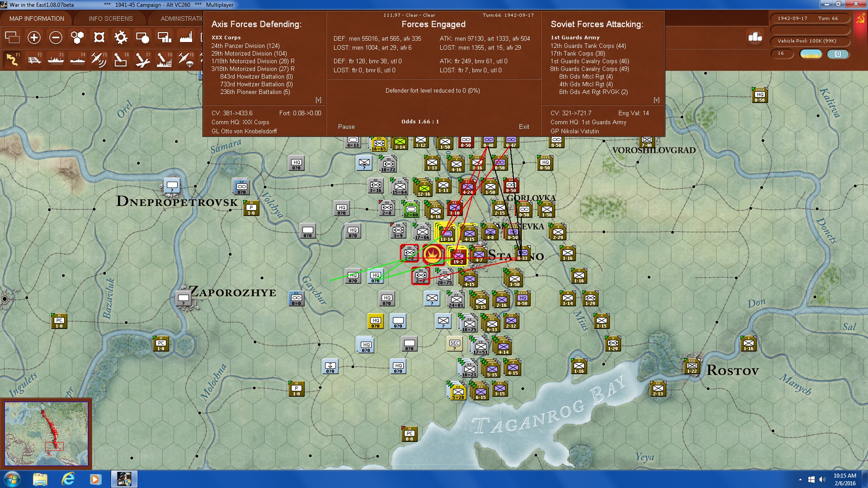Screen dimensions: 868x488
Task: Expand the Axis forces unit list
Action: [318, 100]
